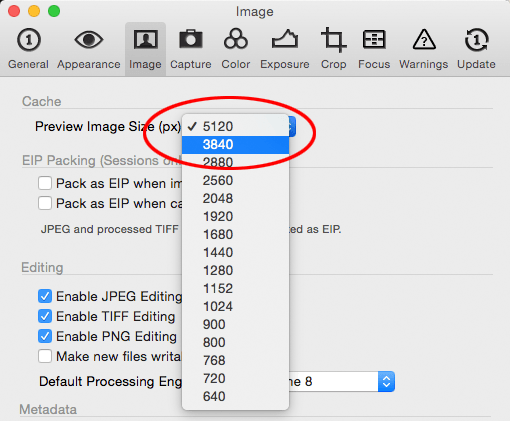The image size is (510, 421).
Task: Open the Appearance eye icon
Action: [x=89, y=40]
